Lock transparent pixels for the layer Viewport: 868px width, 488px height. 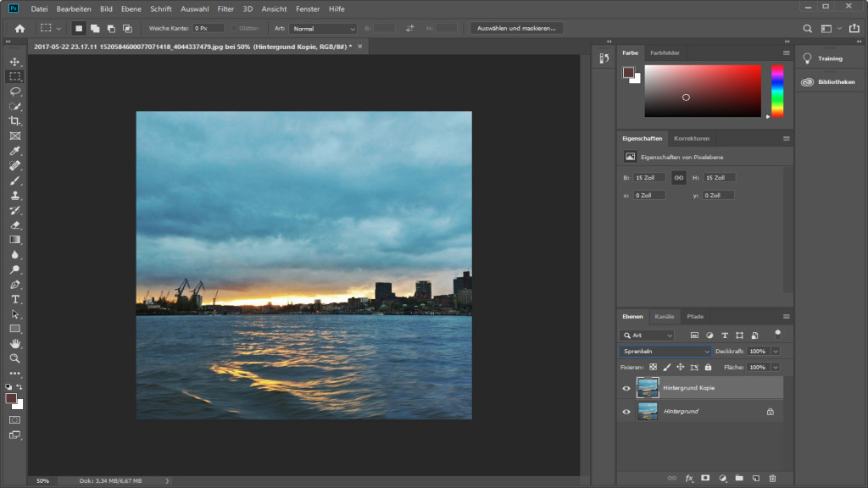pos(652,367)
